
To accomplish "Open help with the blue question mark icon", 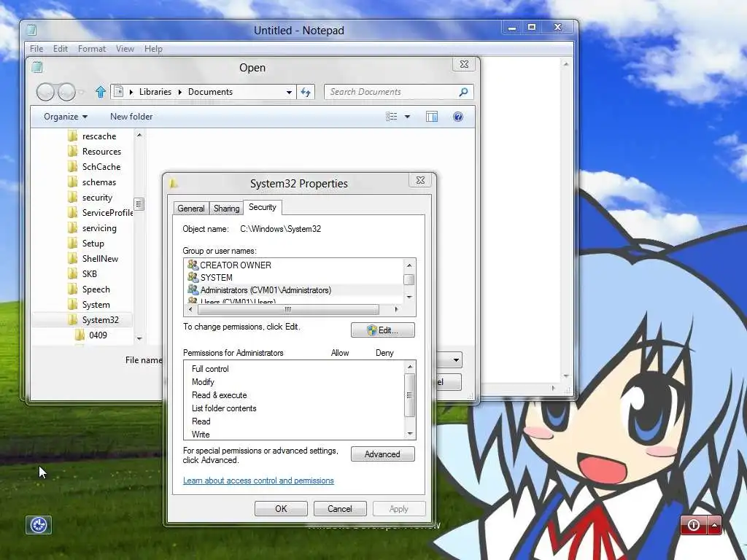I will click(458, 117).
